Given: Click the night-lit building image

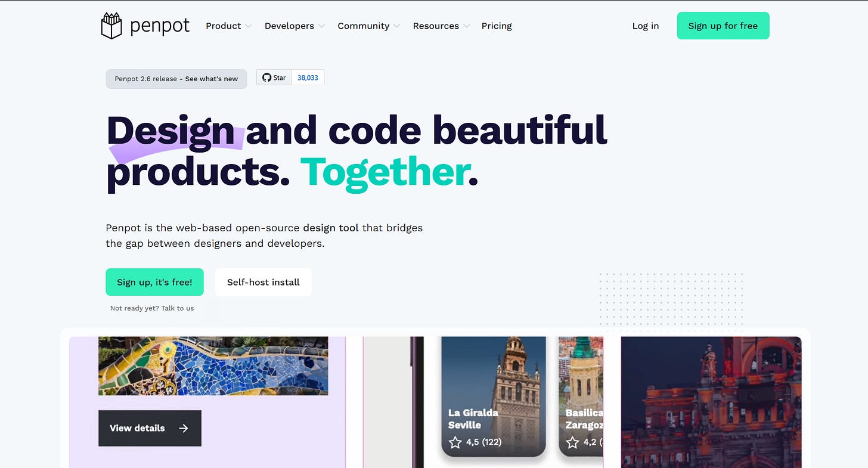Looking at the screenshot, I should tap(711, 402).
